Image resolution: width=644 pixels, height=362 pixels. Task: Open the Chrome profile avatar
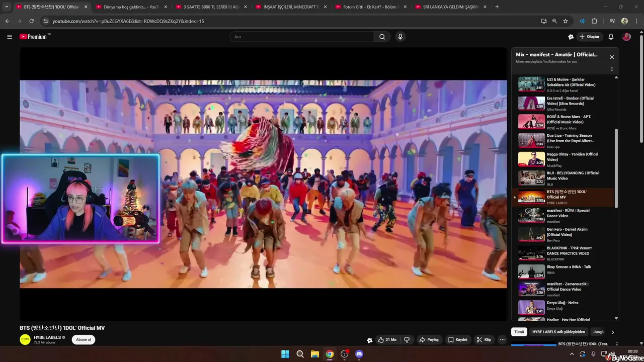tap(624, 21)
